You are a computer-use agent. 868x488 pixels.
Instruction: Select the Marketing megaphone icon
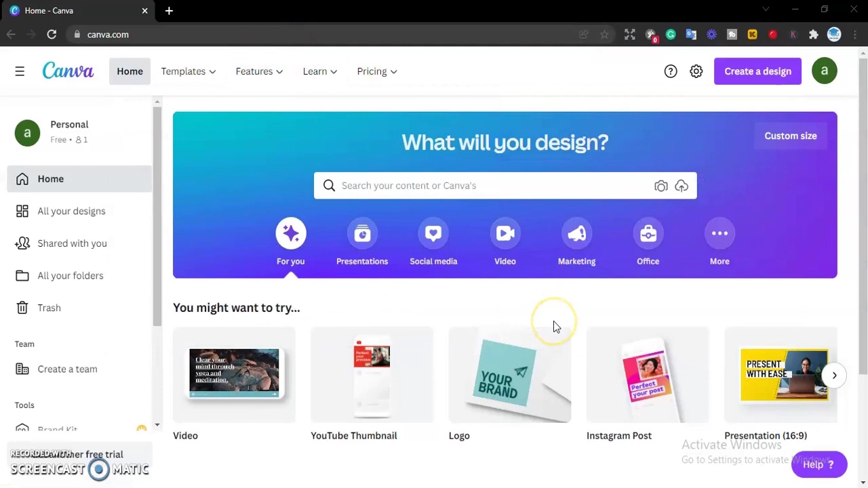tap(576, 234)
